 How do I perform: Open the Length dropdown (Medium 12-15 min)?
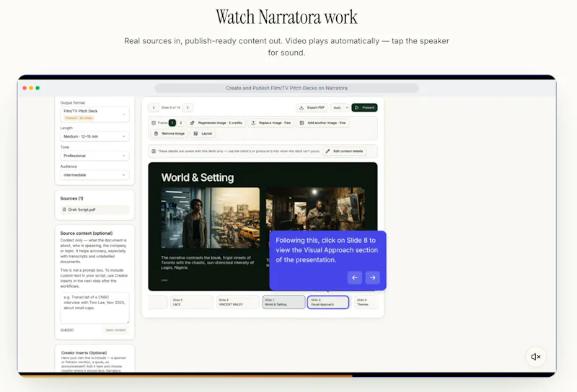pyautogui.click(x=94, y=136)
